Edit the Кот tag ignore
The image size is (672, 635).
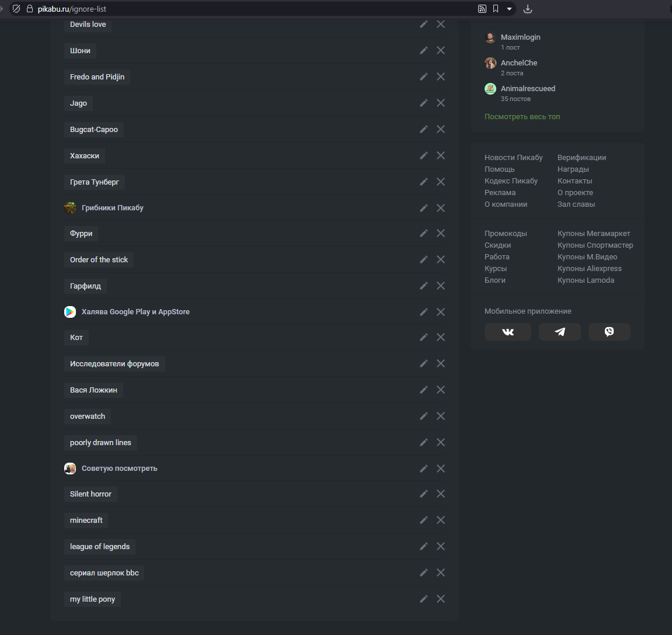click(423, 338)
